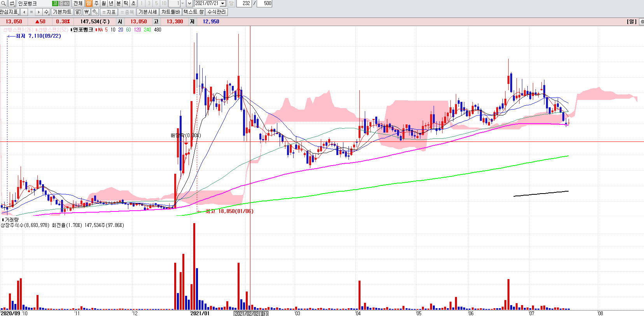Click the 13,300 high price value

tap(175, 22)
